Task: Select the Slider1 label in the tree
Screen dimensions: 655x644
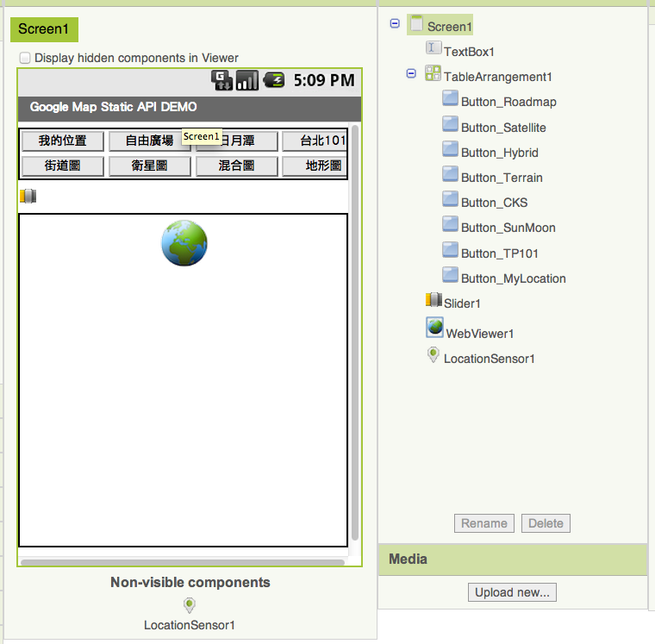Action: (x=462, y=303)
